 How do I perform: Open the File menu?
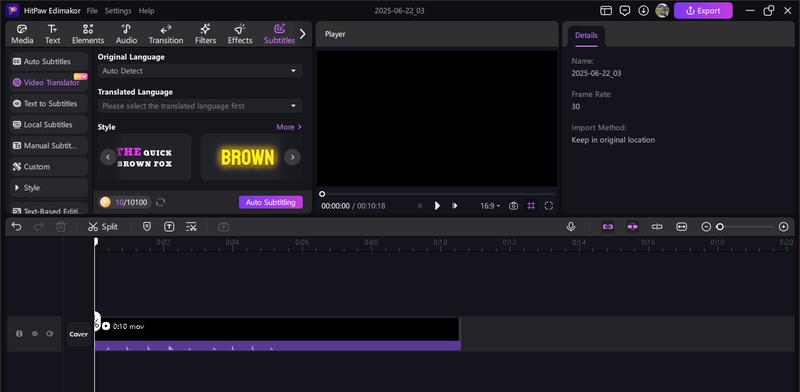92,11
